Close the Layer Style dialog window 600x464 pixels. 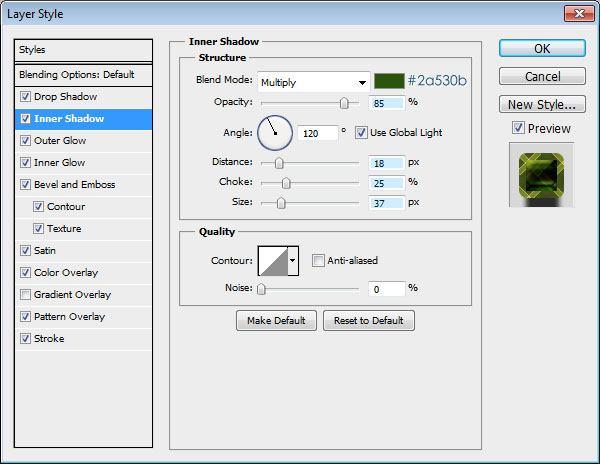(x=577, y=14)
